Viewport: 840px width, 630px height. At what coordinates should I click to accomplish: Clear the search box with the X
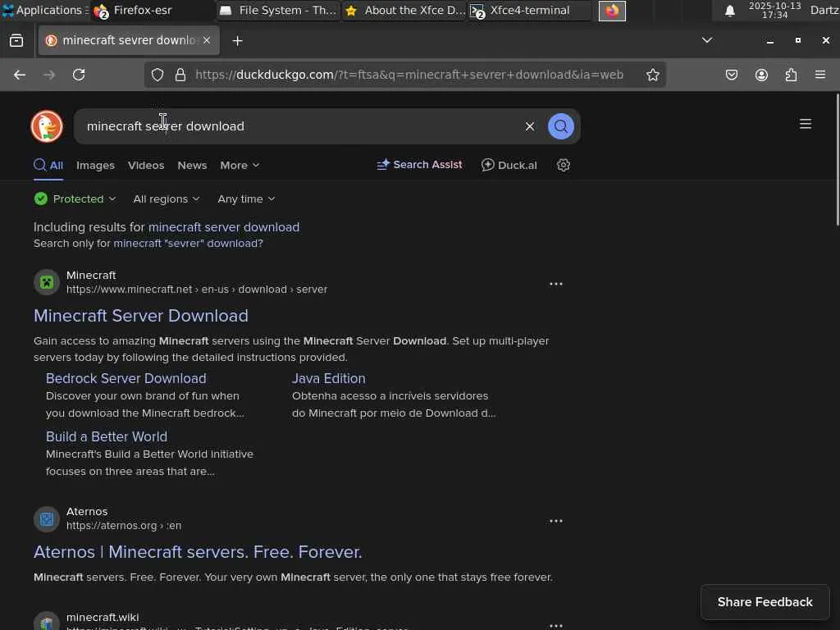[x=530, y=126]
